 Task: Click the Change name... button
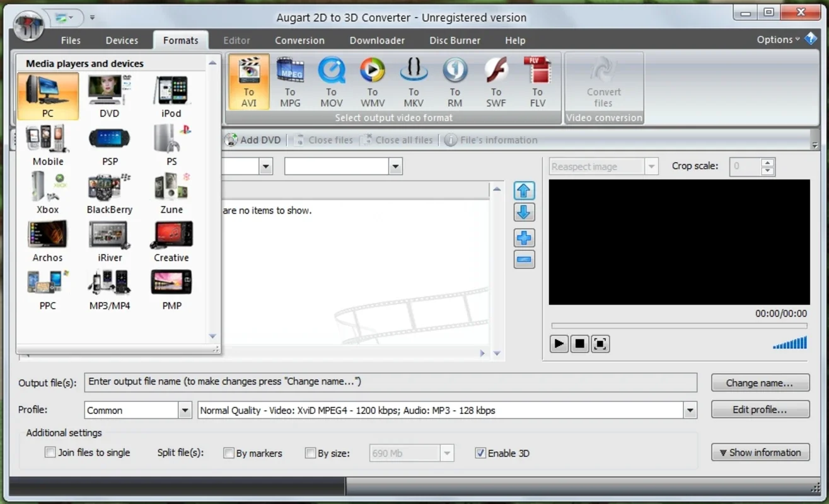point(760,382)
